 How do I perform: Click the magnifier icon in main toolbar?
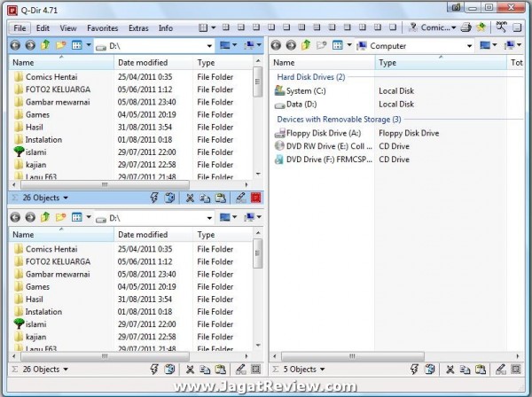coord(500,28)
